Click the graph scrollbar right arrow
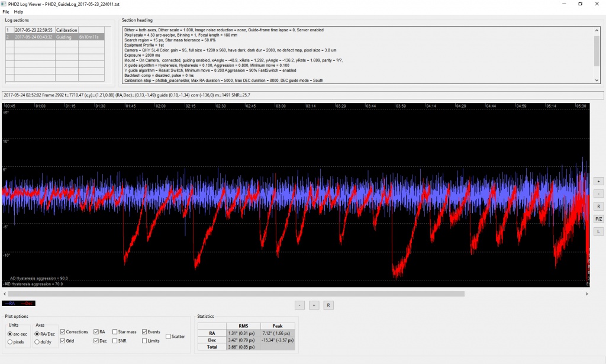606x364 pixels. pos(586,294)
